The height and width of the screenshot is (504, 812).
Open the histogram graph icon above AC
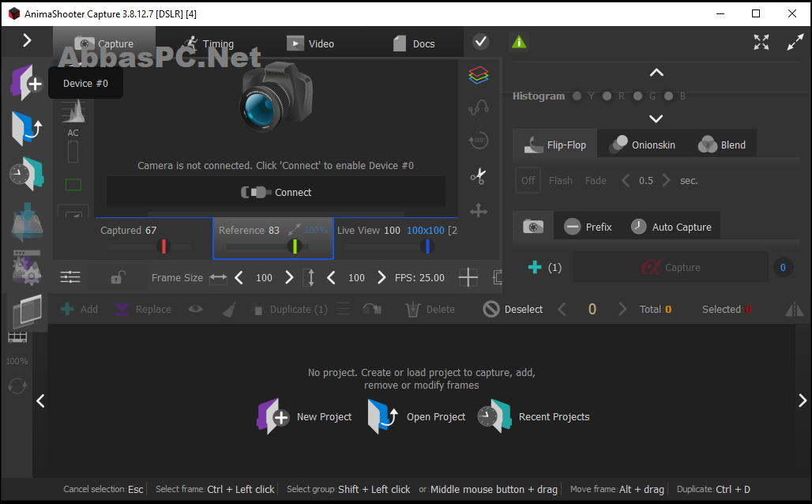pos(73,111)
